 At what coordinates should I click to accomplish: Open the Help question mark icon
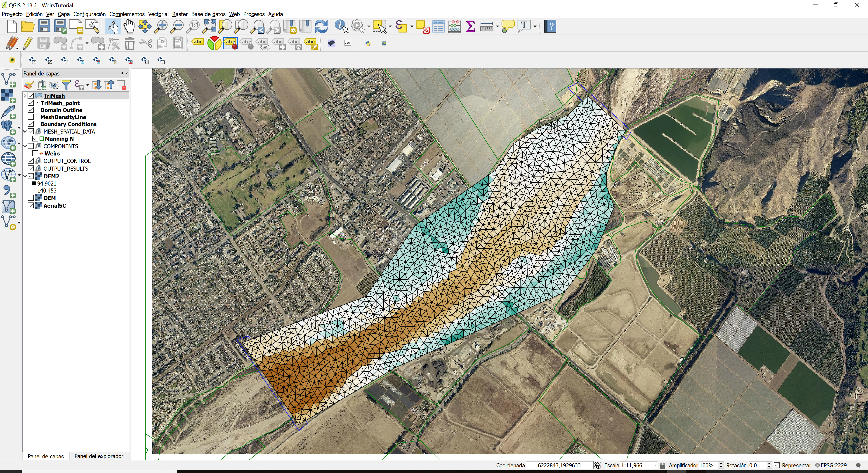550,26
